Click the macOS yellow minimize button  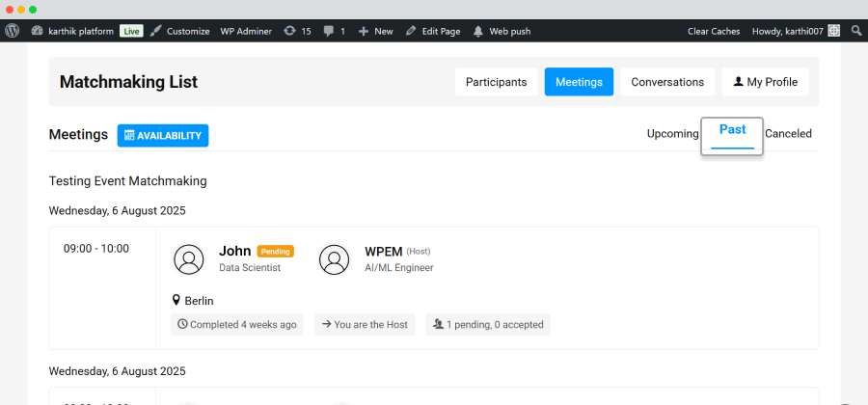(21, 10)
